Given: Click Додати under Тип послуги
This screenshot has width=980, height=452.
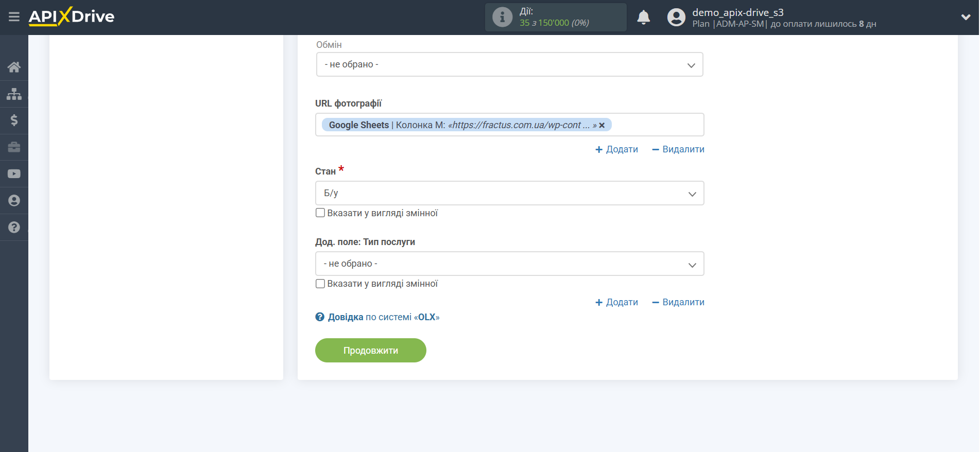Looking at the screenshot, I should coord(616,302).
